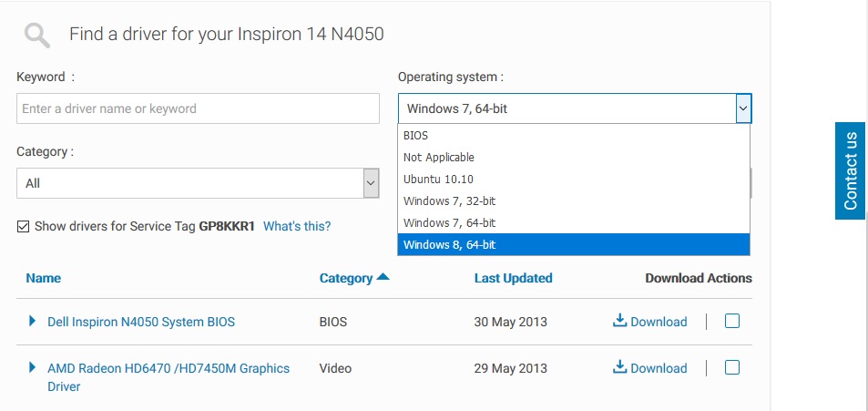
Task: Select Windows 8, 64-bit option
Action: pos(574,244)
